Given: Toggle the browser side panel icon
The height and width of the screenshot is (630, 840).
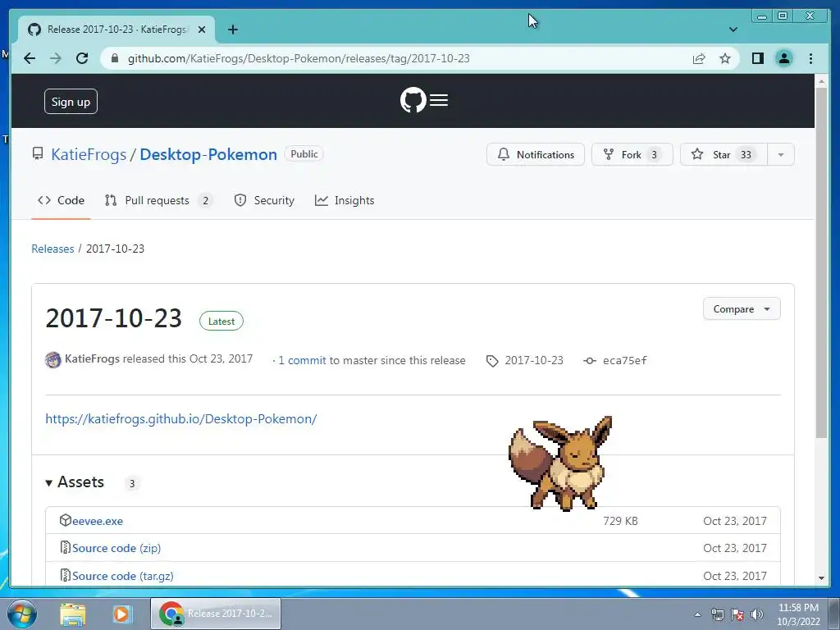Looking at the screenshot, I should click(757, 58).
